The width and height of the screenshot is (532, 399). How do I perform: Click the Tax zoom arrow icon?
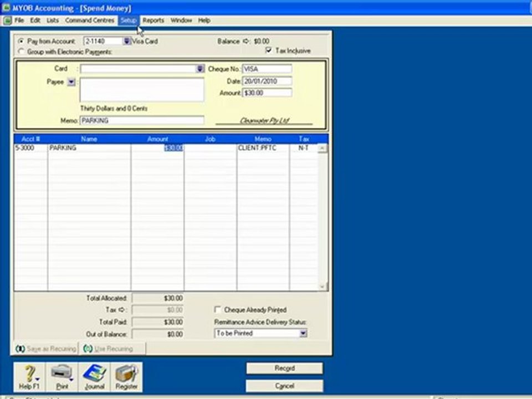pyautogui.click(x=122, y=310)
